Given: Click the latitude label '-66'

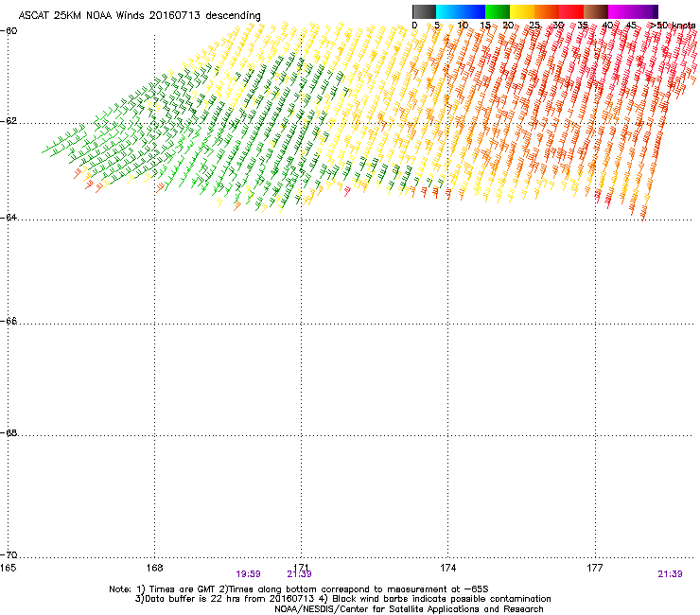Looking at the screenshot, I should (x=9, y=322).
